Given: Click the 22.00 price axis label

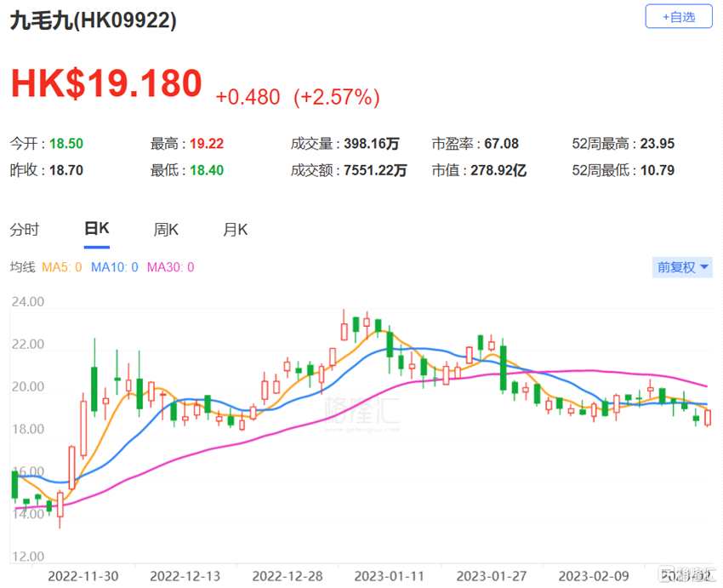Looking at the screenshot, I should [28, 344].
